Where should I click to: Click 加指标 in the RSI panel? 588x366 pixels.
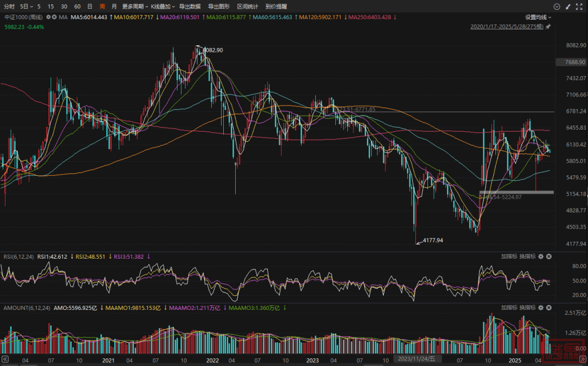point(509,257)
